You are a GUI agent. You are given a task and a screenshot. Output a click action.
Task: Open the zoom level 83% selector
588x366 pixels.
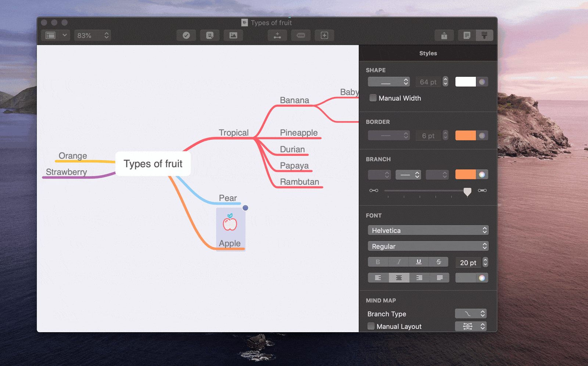92,35
